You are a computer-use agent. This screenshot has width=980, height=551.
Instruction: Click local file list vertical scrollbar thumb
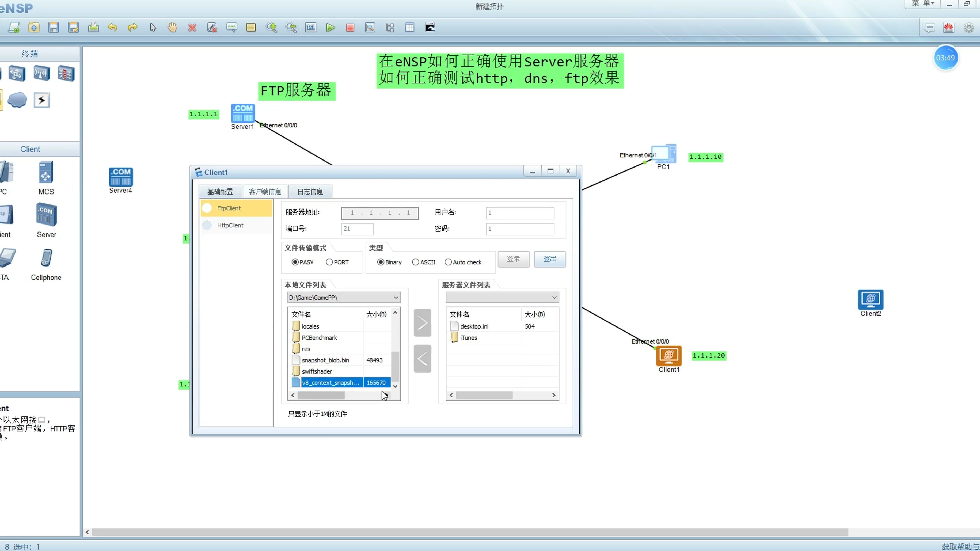[395, 366]
